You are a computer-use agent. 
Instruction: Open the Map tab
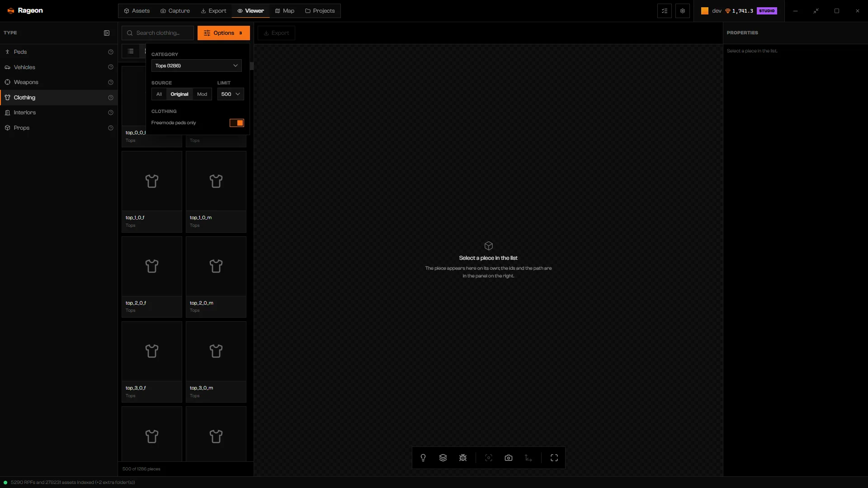pos(285,11)
